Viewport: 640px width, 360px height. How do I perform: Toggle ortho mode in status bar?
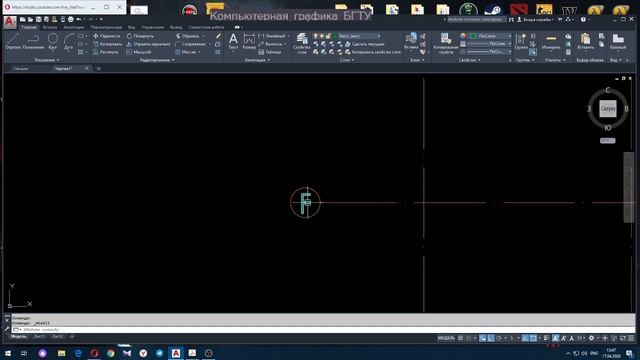click(491, 338)
